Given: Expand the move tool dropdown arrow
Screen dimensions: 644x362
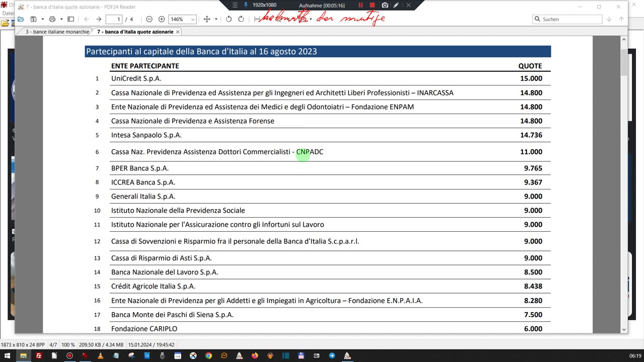Looking at the screenshot, I should pyautogui.click(x=216, y=19).
